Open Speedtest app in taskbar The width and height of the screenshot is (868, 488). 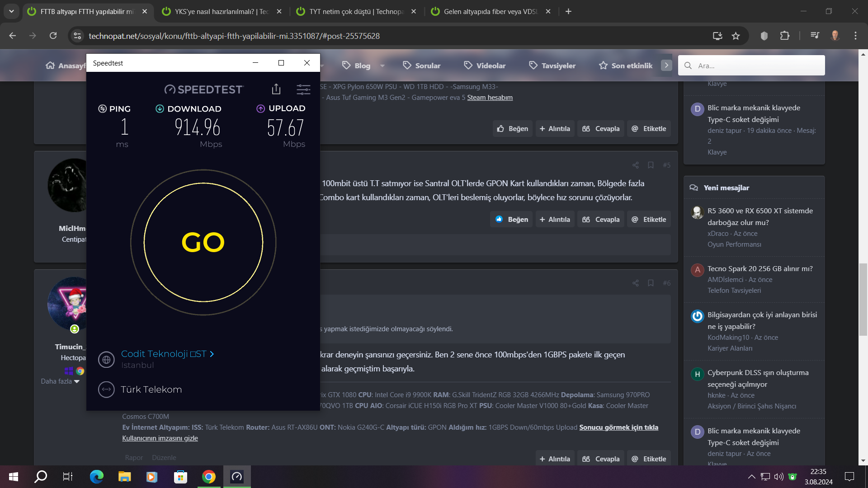point(237,477)
